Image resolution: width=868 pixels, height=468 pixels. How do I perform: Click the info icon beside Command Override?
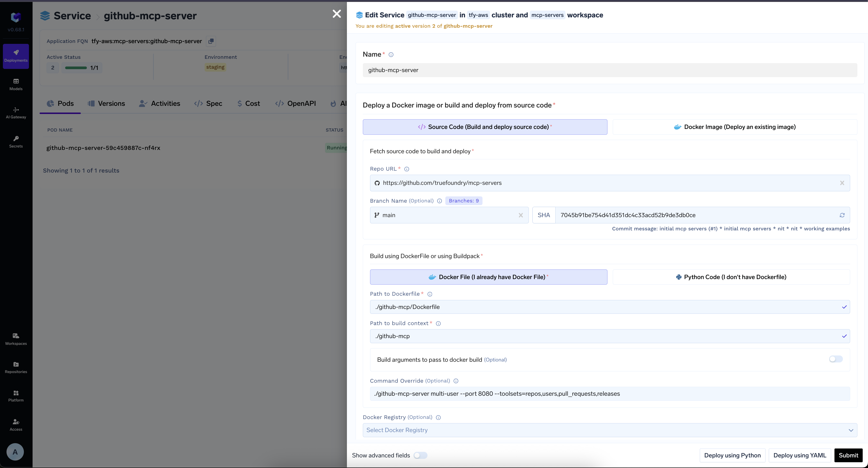click(x=455, y=381)
